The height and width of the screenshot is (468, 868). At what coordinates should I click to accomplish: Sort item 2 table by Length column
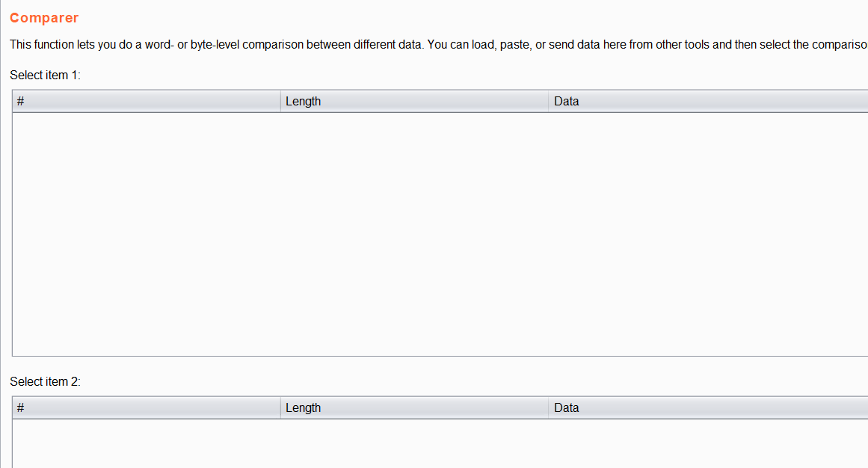[415, 407]
